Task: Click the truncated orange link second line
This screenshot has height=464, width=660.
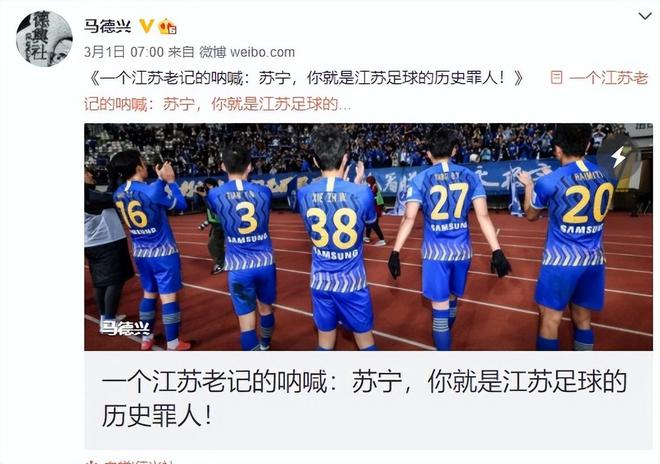Action: pyautogui.click(x=217, y=104)
